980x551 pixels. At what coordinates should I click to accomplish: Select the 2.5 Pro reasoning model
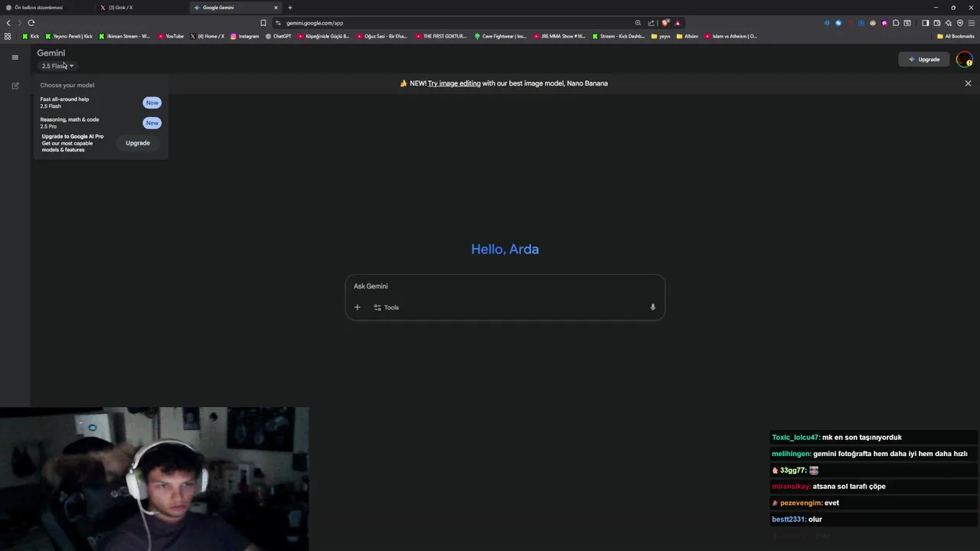[x=100, y=122]
